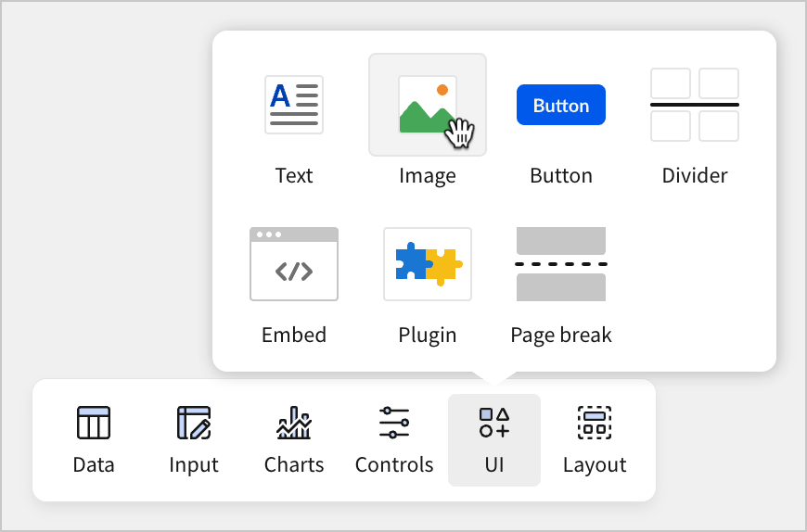The image size is (807, 532).
Task: Toggle the UI shapes menu icon
Action: click(x=494, y=423)
